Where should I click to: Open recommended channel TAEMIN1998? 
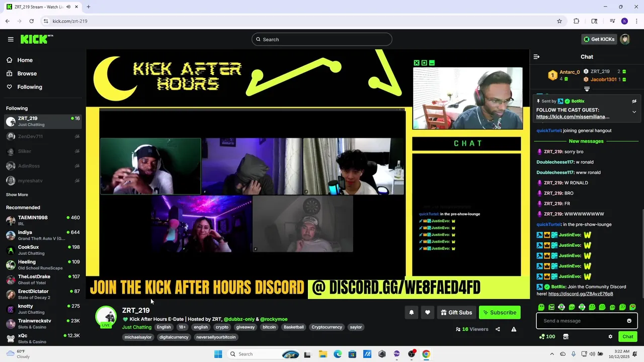(43, 220)
